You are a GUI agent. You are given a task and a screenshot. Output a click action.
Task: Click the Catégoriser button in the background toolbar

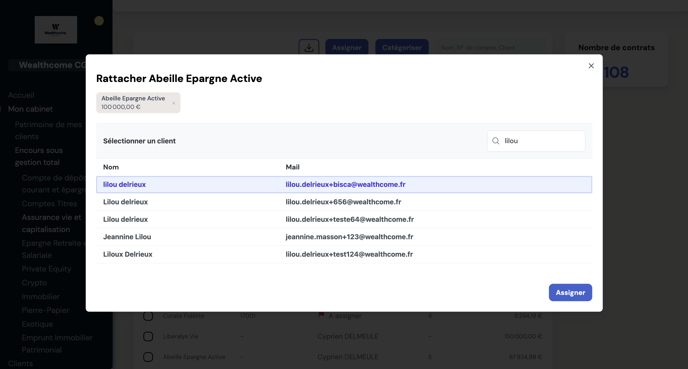pyautogui.click(x=402, y=47)
